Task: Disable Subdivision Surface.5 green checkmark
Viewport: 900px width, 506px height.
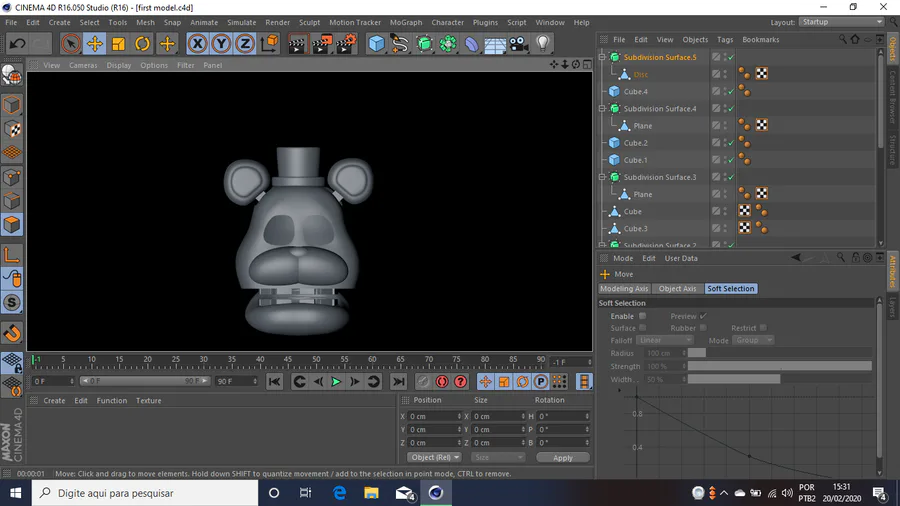Action: (x=731, y=57)
